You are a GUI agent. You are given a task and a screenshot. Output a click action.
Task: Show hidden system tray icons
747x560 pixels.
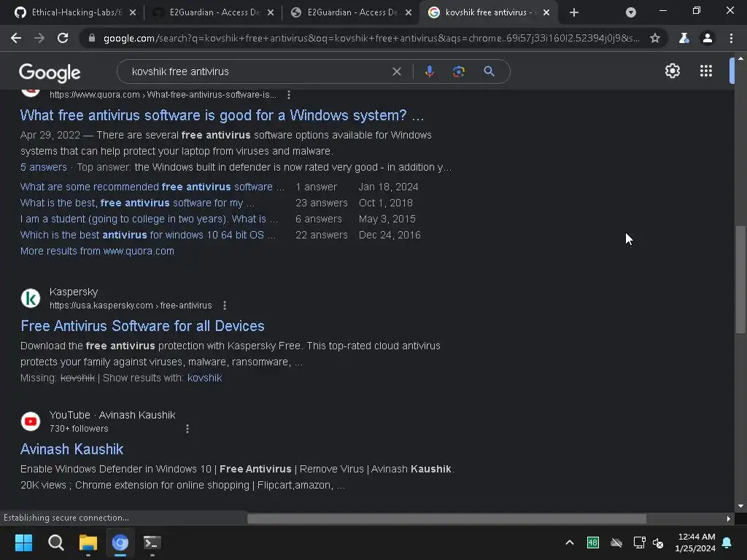[569, 542]
